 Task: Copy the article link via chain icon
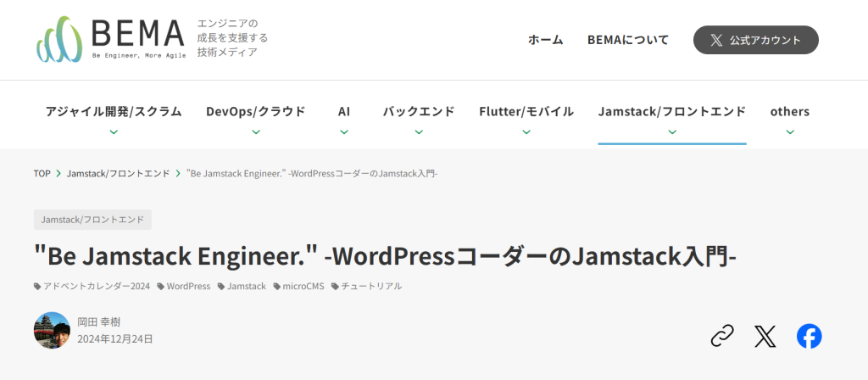click(721, 337)
